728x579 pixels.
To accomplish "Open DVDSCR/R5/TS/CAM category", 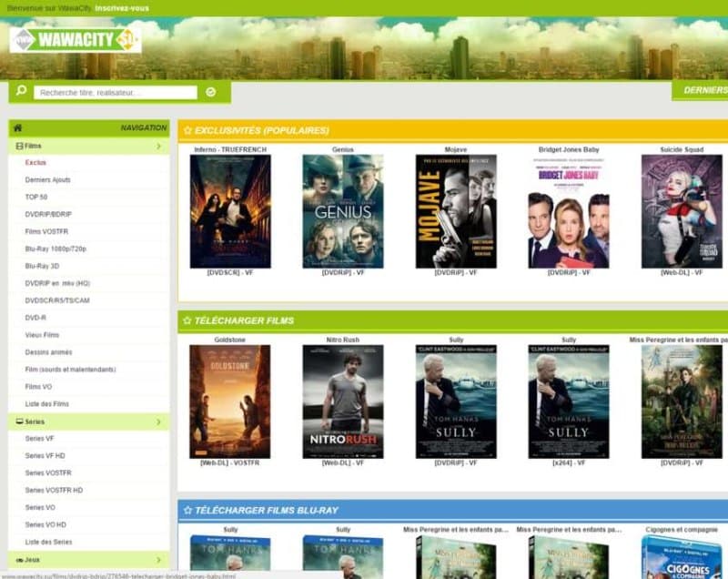I will click(x=57, y=300).
